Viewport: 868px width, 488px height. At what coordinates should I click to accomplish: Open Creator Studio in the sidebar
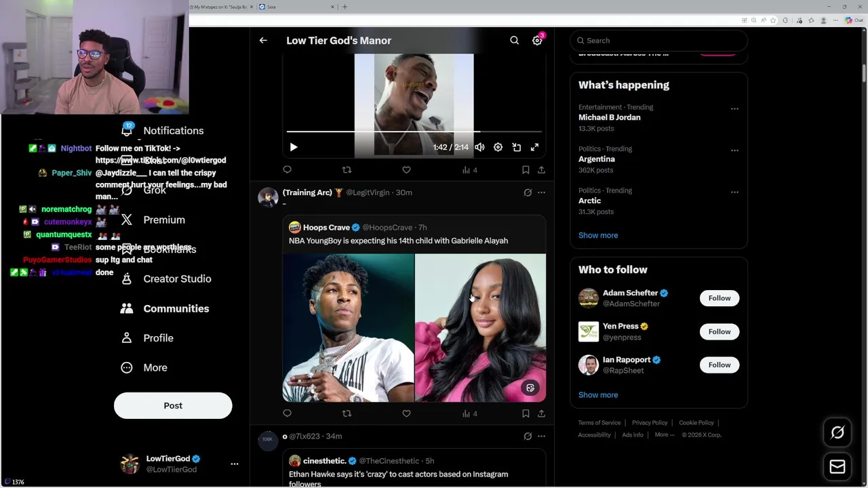166,279
